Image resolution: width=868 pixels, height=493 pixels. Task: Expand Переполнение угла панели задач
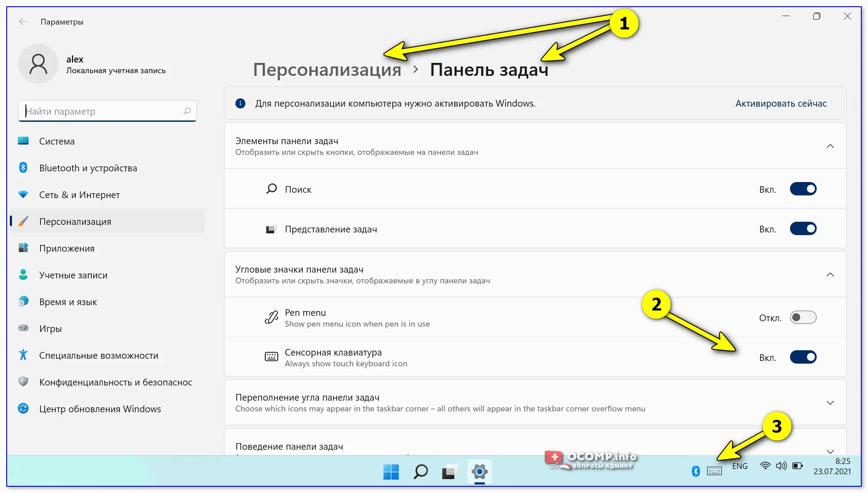pyautogui.click(x=830, y=403)
